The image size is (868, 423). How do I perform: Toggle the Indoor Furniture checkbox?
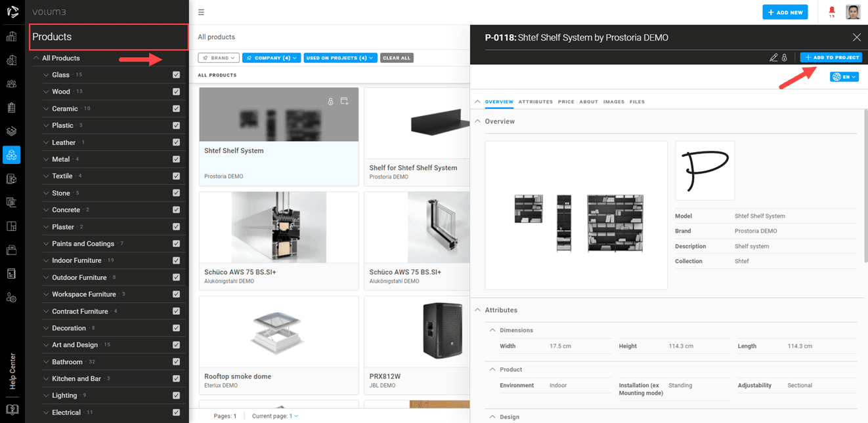(x=176, y=260)
